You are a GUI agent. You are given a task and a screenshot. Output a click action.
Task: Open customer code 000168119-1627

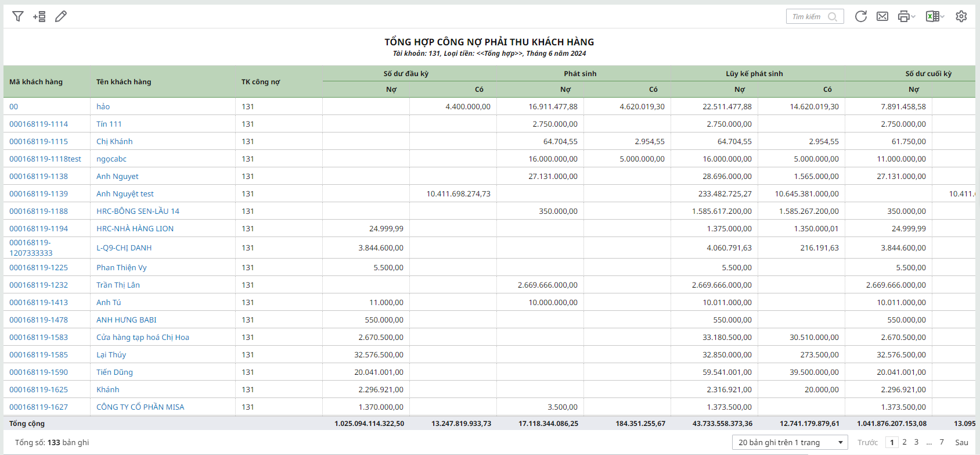click(39, 407)
